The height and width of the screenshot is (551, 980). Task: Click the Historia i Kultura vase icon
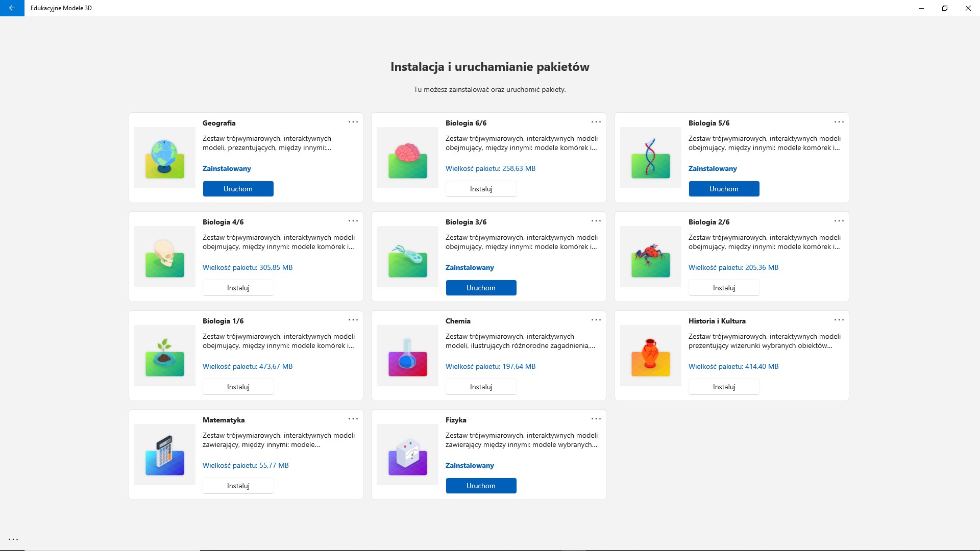(650, 356)
